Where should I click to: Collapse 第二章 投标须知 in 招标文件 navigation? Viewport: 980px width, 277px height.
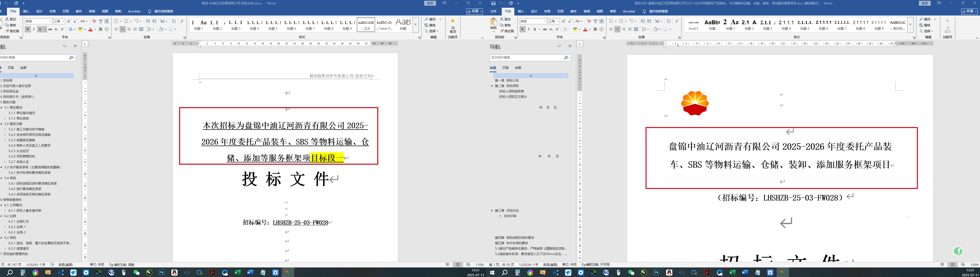(492, 86)
